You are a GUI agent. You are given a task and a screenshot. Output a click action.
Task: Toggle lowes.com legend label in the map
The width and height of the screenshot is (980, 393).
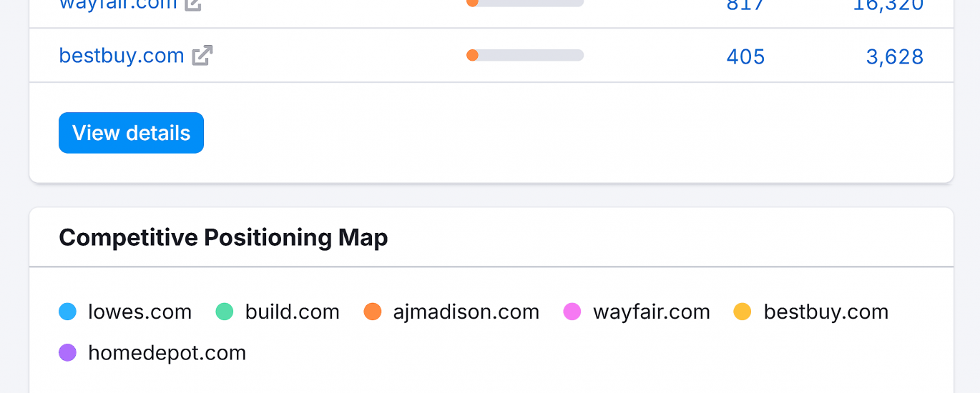click(139, 312)
